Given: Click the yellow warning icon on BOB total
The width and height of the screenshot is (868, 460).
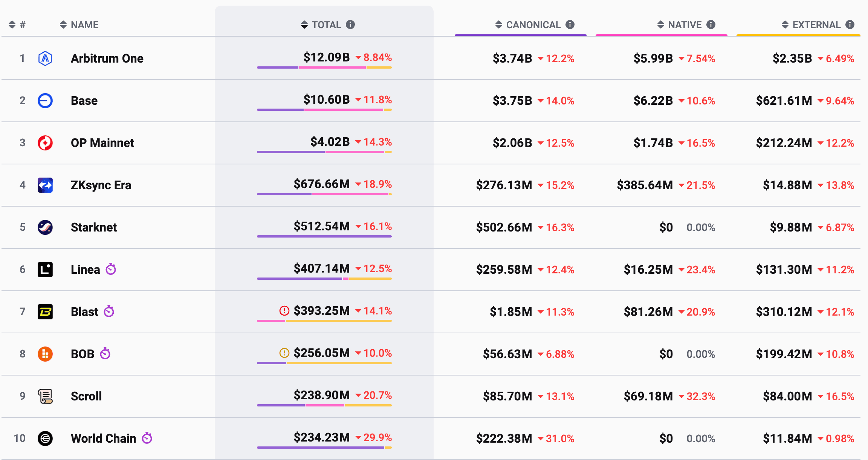Looking at the screenshot, I should point(284,353).
